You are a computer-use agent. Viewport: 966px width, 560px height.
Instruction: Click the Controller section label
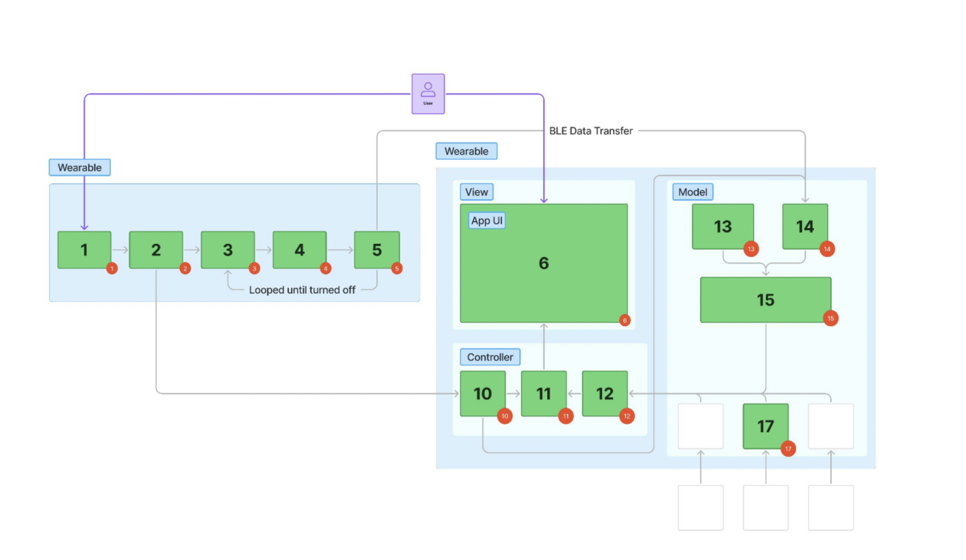[x=490, y=357]
